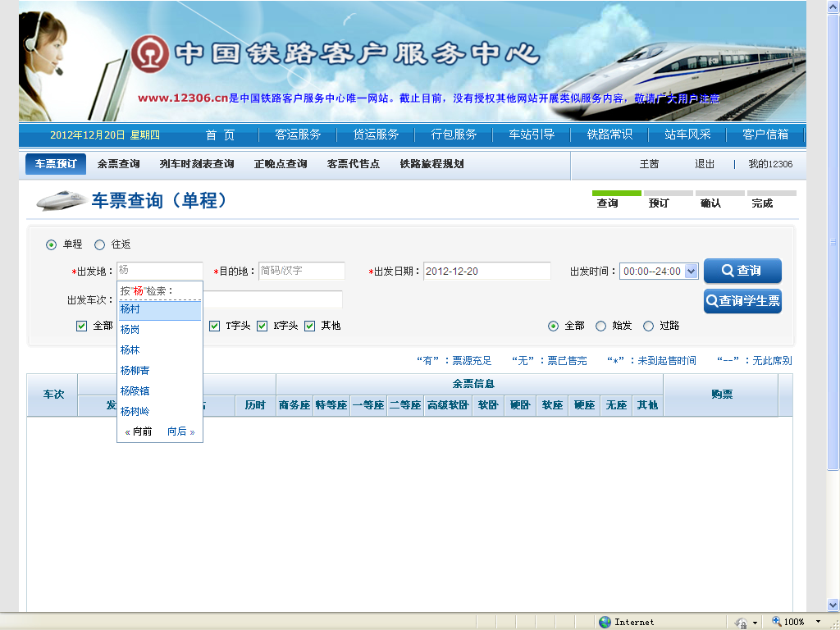The height and width of the screenshot is (630, 840).
Task: Select the 单程 radio button
Action: (51, 244)
